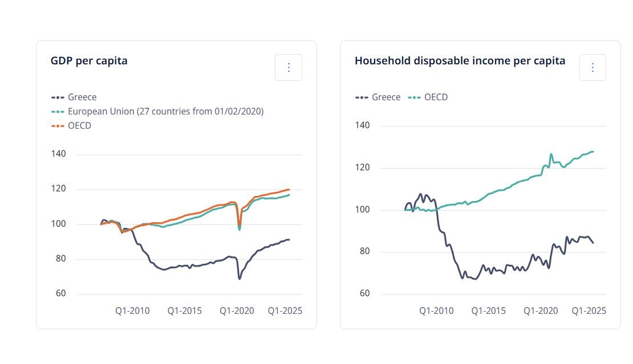
Task: Hide OECD series in Household income legend
Action: 428,97
